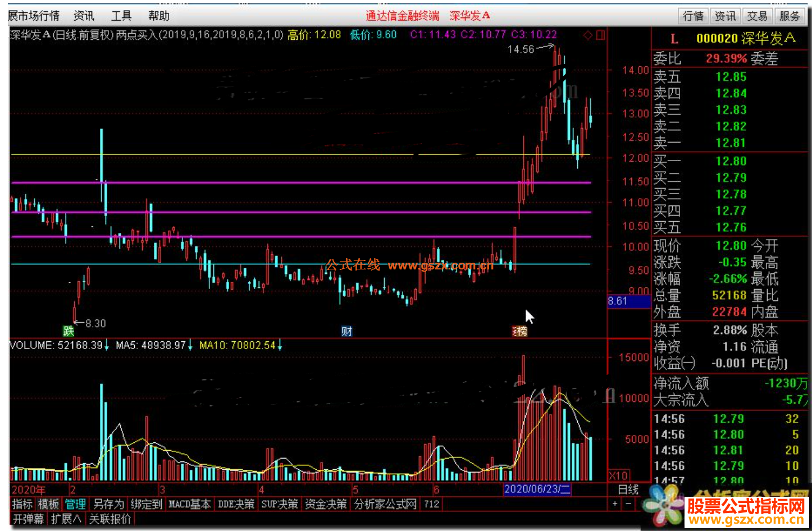
Task: Click the red diamond icon above the chart
Action: pos(587,35)
